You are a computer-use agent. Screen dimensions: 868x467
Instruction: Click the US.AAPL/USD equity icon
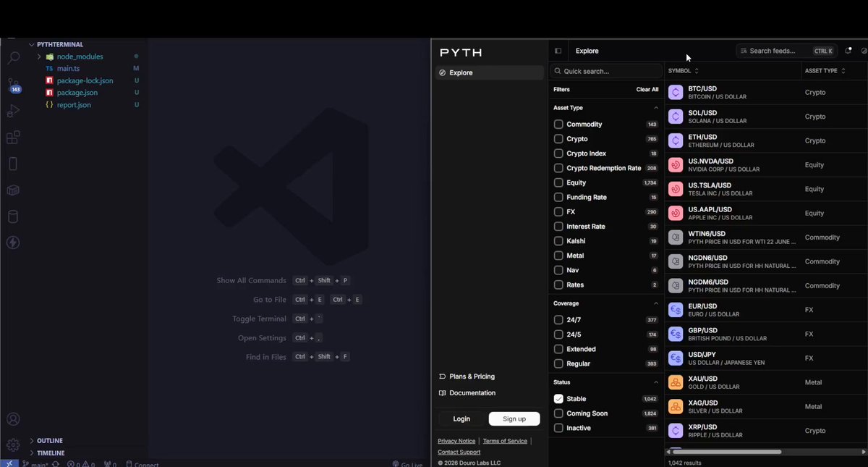point(676,213)
